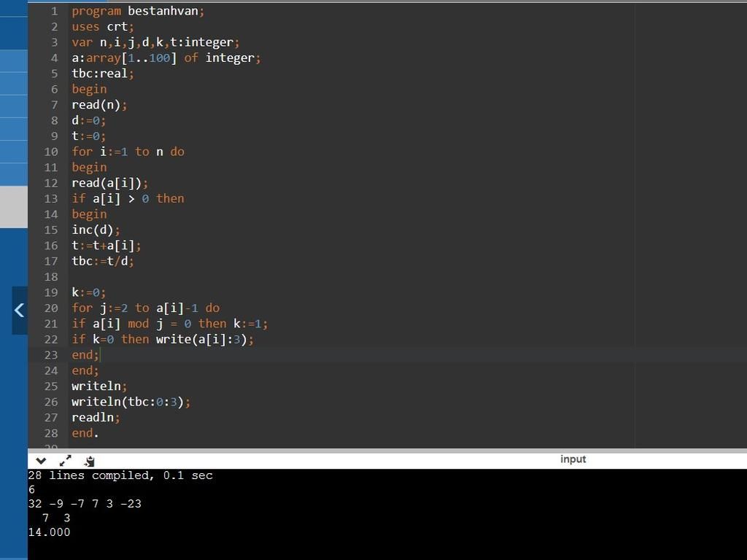Click the console input value '6'
This screenshot has width=747, height=560.
click(x=31, y=489)
